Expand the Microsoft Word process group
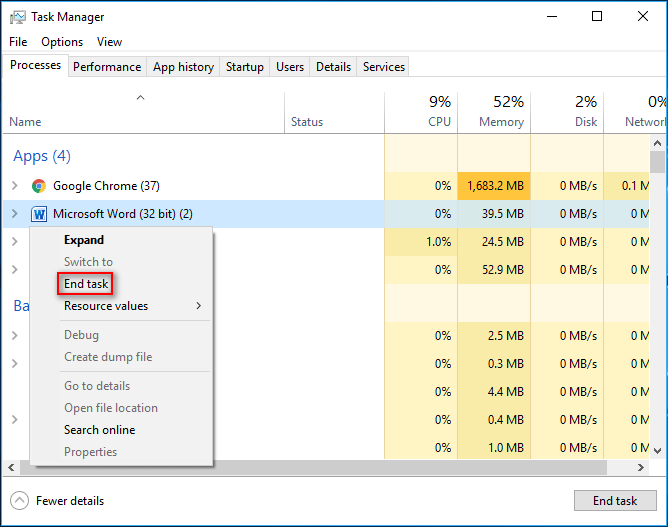This screenshot has height=527, width=668. point(14,214)
